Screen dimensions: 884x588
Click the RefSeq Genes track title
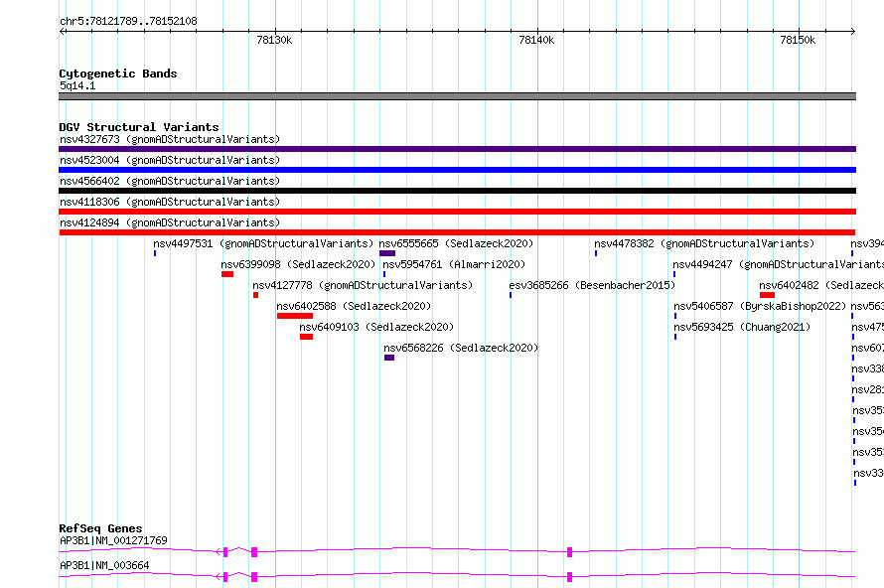point(100,528)
